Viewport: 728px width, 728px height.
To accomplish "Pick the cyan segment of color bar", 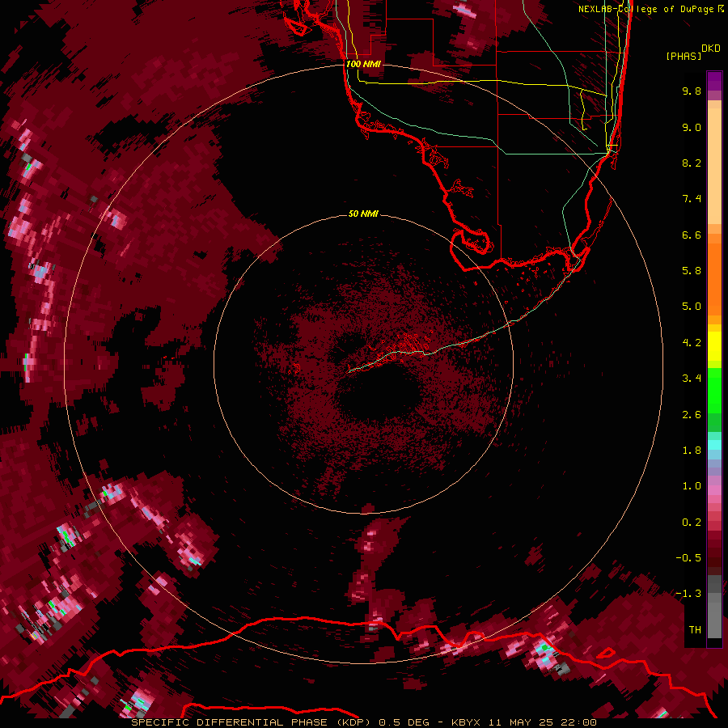I will [x=714, y=445].
